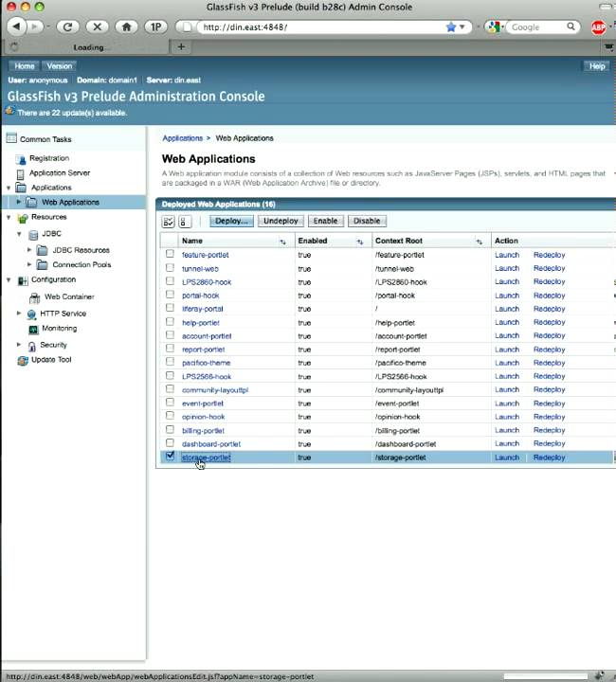Click the 22 updates available notice
The image size is (616, 682).
pos(72,113)
